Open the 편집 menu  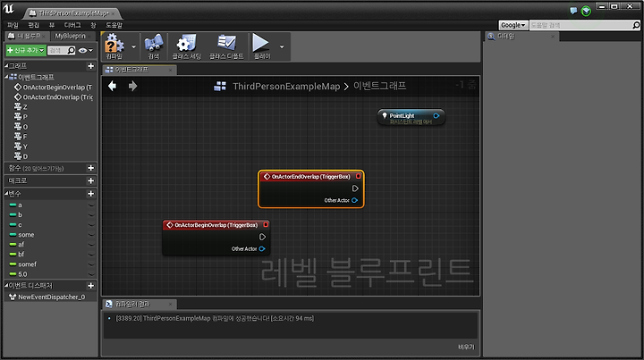(34, 25)
